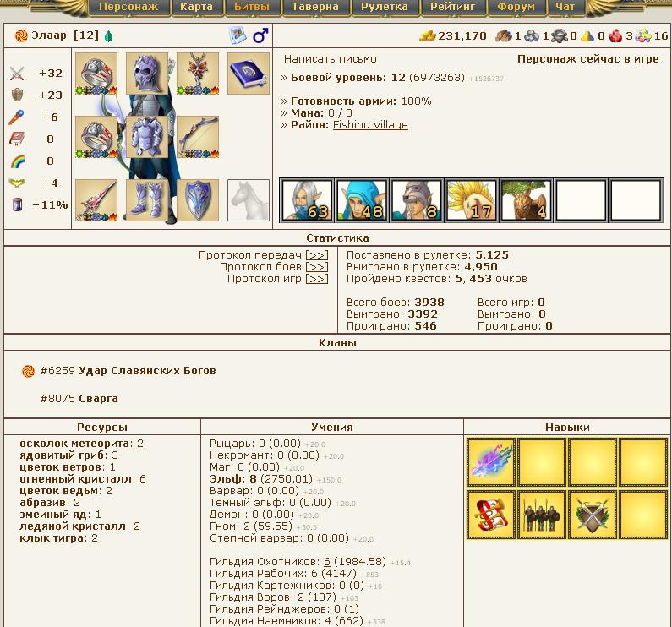Select the crossed swords shield skill
This screenshot has width=672, height=627.
coord(593,515)
